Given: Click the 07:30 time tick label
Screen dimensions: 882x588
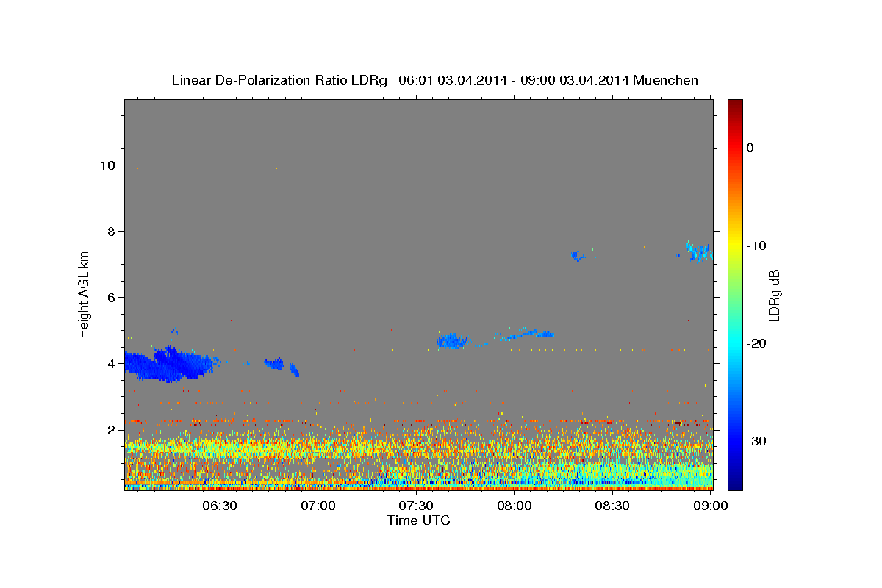Looking at the screenshot, I should point(417,506).
